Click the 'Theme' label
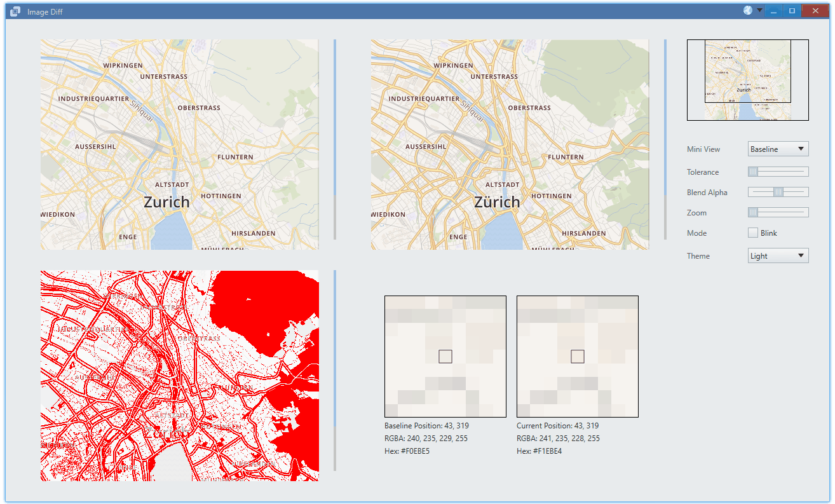835x504 pixels. pyautogui.click(x=698, y=256)
